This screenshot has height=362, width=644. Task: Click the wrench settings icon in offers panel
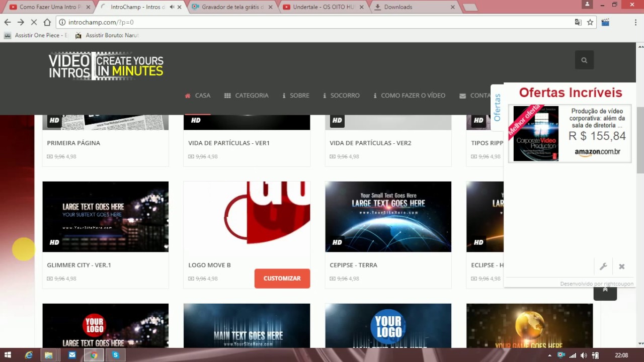tap(603, 266)
